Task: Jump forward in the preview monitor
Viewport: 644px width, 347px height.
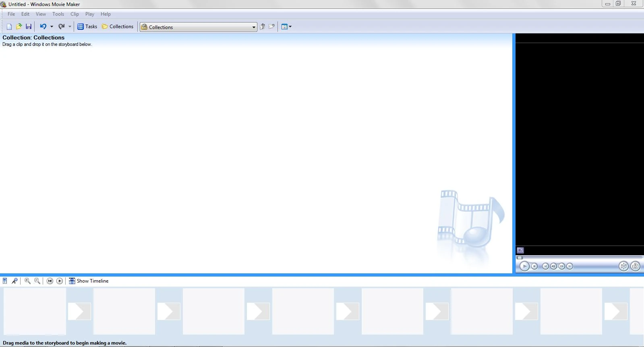Action: click(x=569, y=266)
